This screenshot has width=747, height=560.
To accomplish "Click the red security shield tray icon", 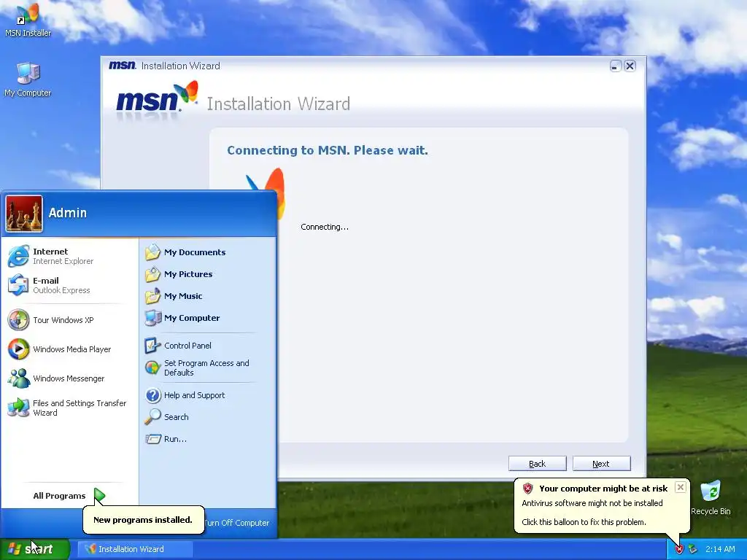I will tap(679, 549).
